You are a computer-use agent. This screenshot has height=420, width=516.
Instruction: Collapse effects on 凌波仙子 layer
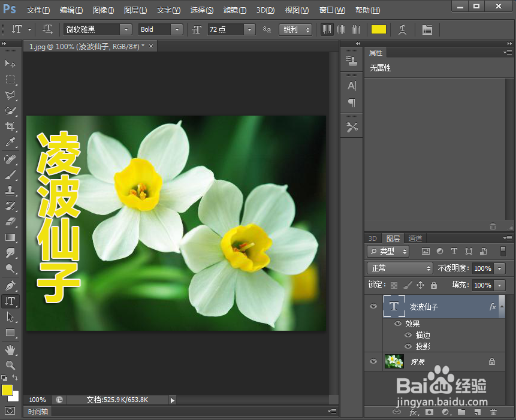[502, 307]
